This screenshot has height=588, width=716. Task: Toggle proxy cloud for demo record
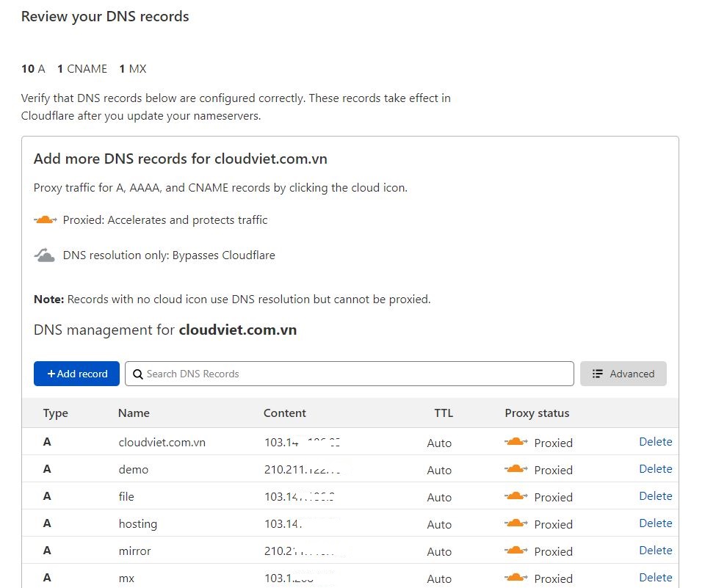(x=516, y=469)
